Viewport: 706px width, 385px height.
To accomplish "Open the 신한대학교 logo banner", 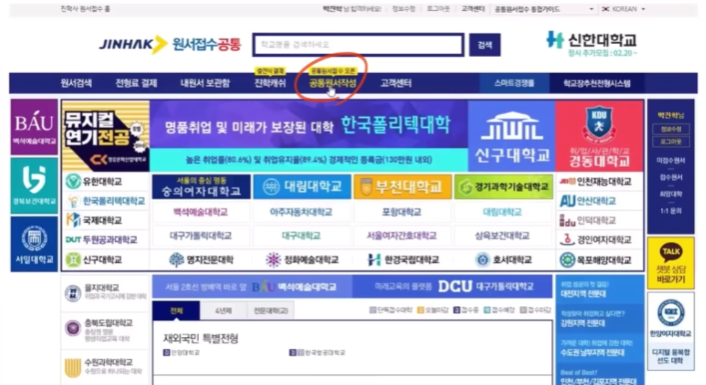I will click(592, 44).
